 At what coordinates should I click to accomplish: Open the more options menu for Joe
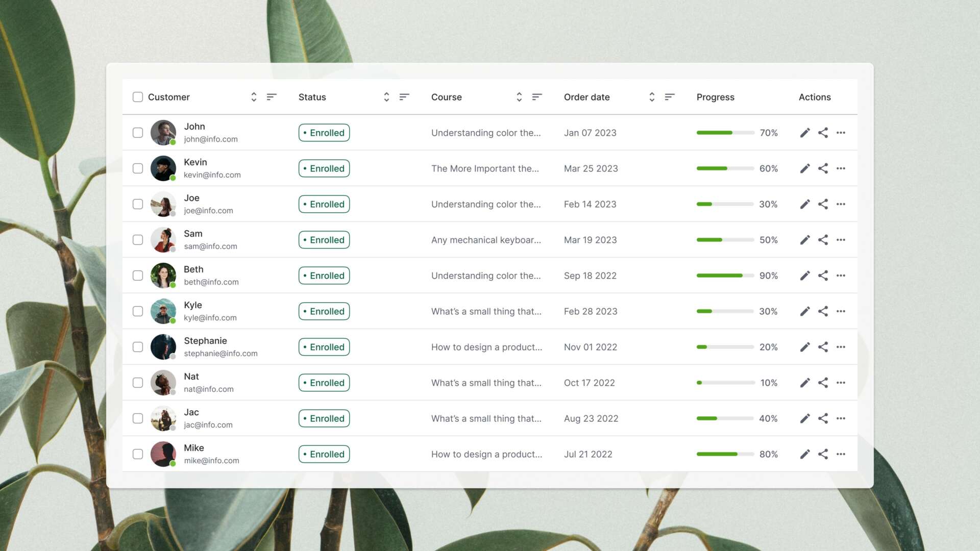pos(841,204)
